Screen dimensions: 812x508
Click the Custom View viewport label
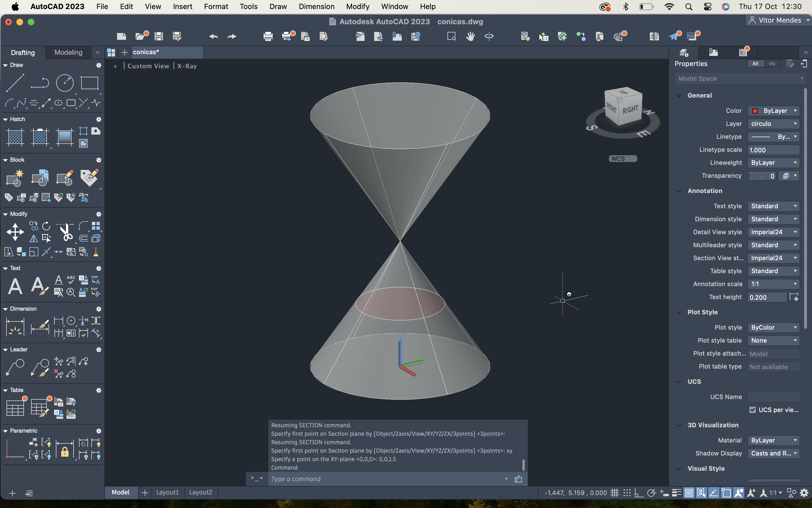click(148, 66)
